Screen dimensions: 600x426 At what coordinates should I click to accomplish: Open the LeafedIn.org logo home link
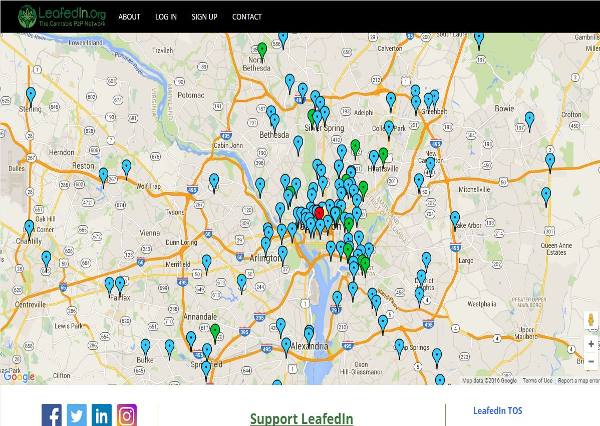point(62,16)
